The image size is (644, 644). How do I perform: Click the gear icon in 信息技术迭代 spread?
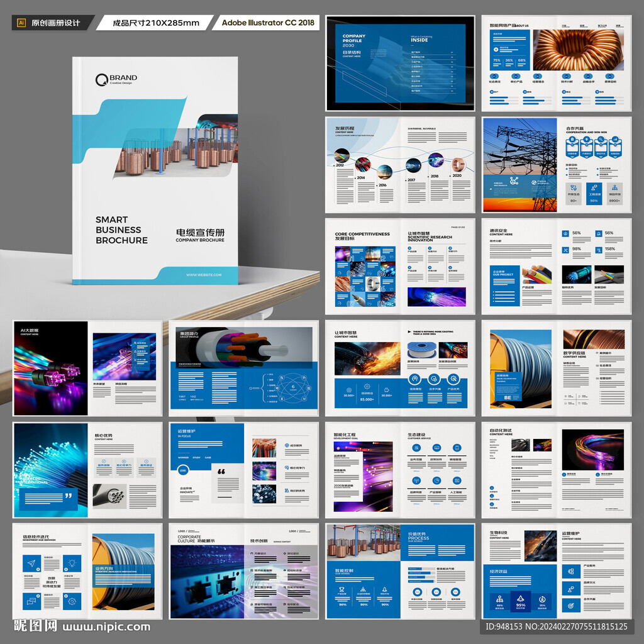tap(72, 601)
